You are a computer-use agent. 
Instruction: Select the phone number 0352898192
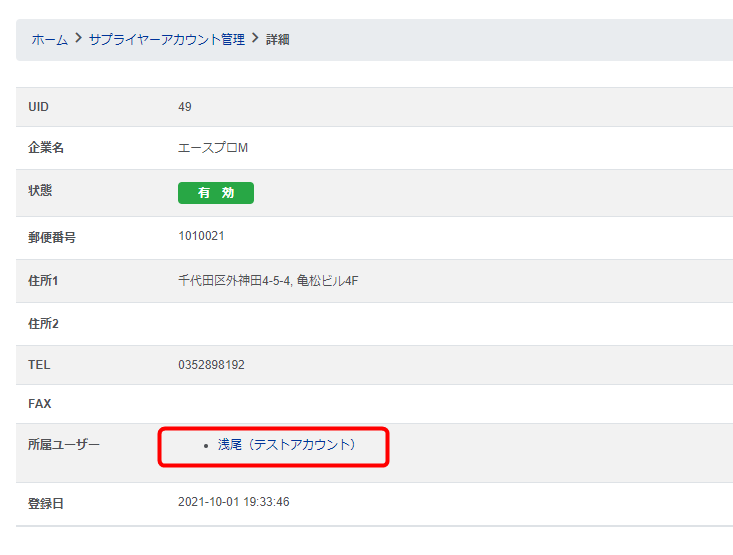click(211, 365)
